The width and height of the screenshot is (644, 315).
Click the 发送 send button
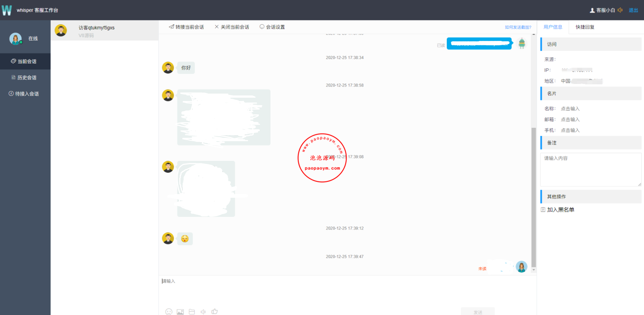pos(478,312)
